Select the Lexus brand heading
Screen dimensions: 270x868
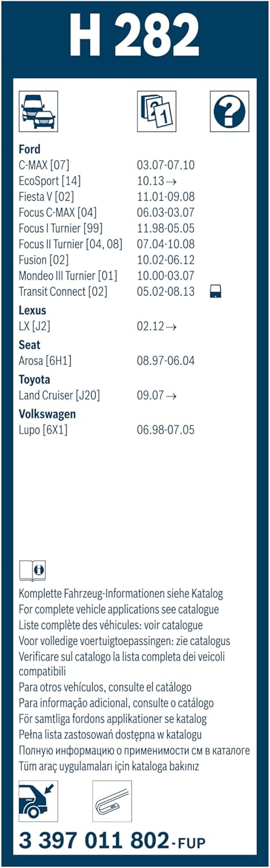point(32,310)
